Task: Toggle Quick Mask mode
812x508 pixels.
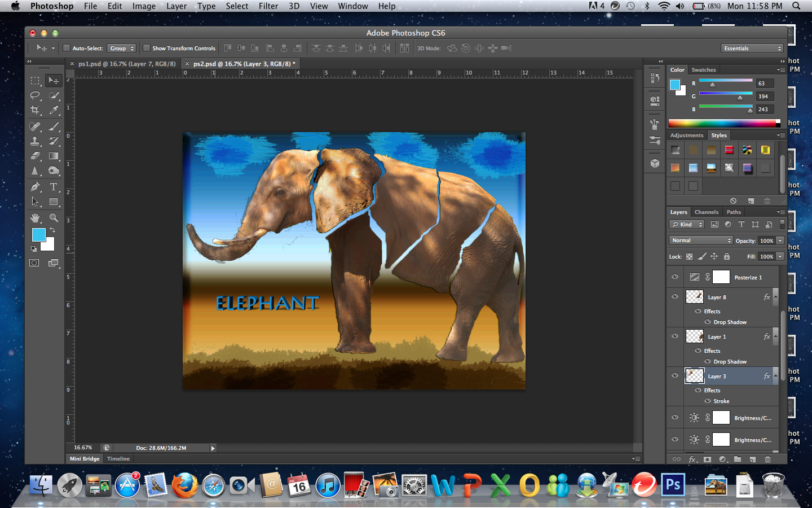Action: [x=34, y=263]
